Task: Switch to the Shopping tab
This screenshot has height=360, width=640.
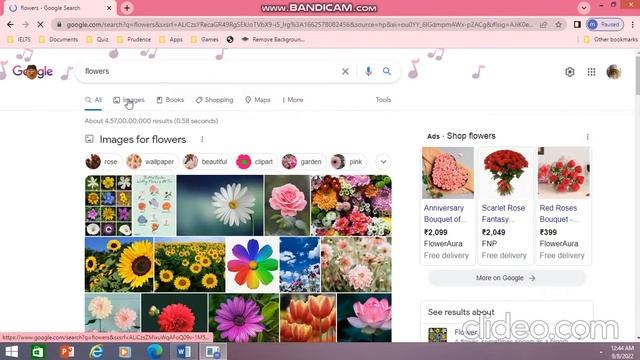Action: pos(214,100)
